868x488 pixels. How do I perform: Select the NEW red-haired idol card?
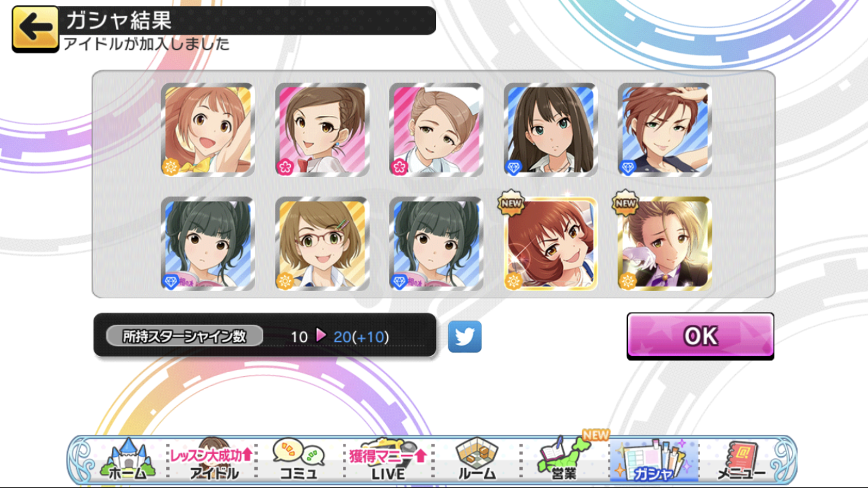click(550, 243)
